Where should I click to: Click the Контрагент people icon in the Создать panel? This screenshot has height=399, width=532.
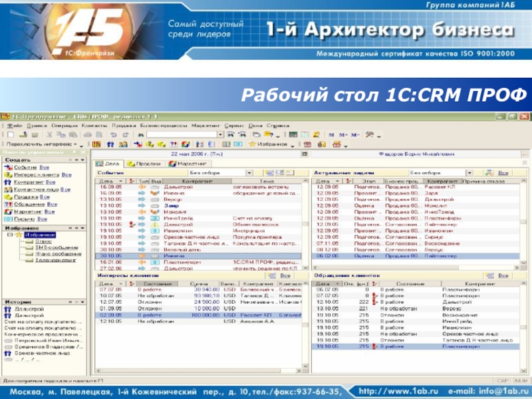(8, 182)
